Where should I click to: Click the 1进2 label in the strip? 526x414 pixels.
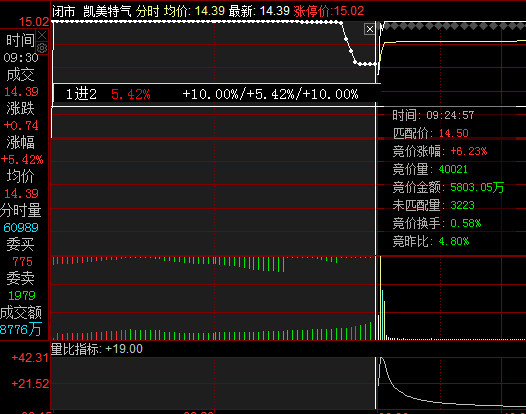81,94
